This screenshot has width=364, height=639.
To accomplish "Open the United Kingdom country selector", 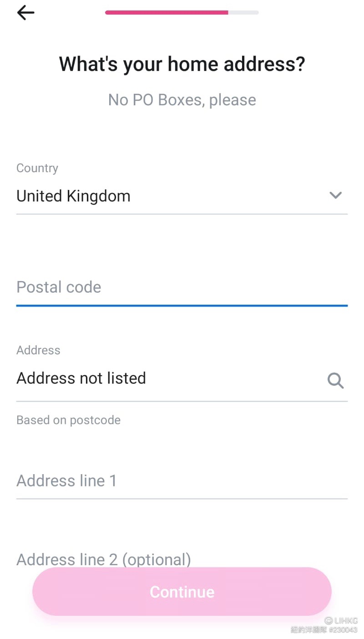I will click(182, 196).
